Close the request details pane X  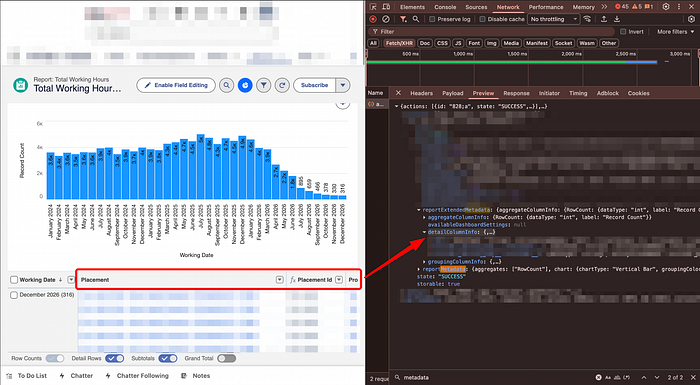click(398, 93)
